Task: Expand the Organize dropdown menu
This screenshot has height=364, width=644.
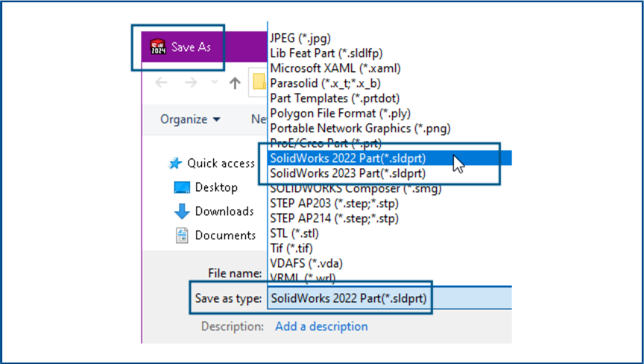Action: [190, 119]
